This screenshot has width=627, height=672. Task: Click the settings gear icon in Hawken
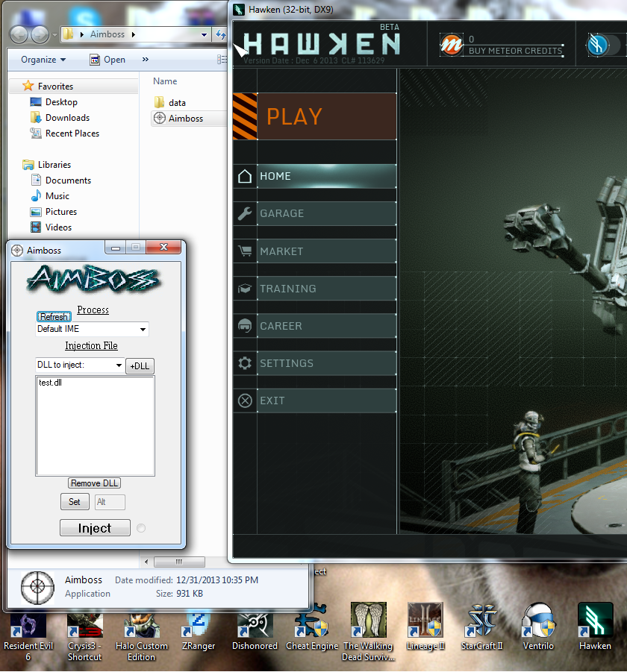point(245,363)
